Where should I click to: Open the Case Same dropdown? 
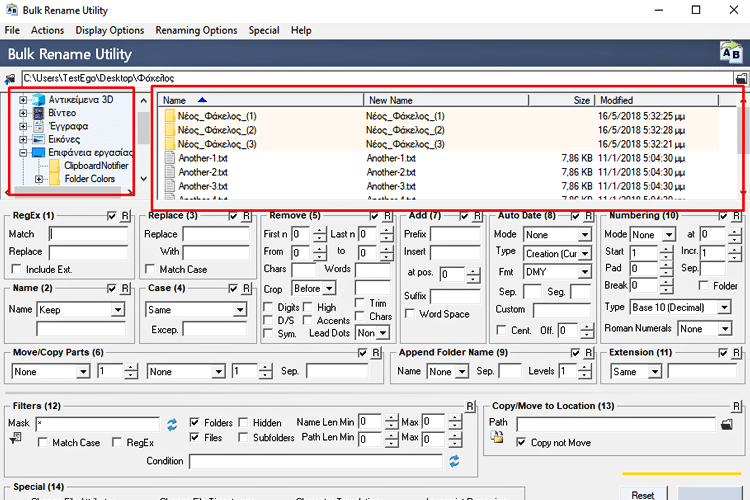tap(240, 310)
